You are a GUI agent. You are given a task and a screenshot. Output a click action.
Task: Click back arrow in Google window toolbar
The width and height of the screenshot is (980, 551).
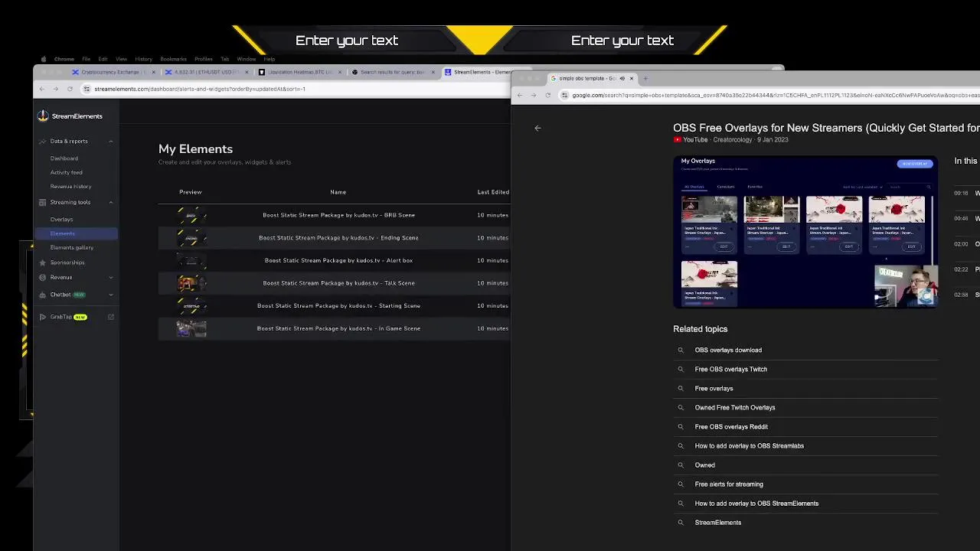pos(520,95)
